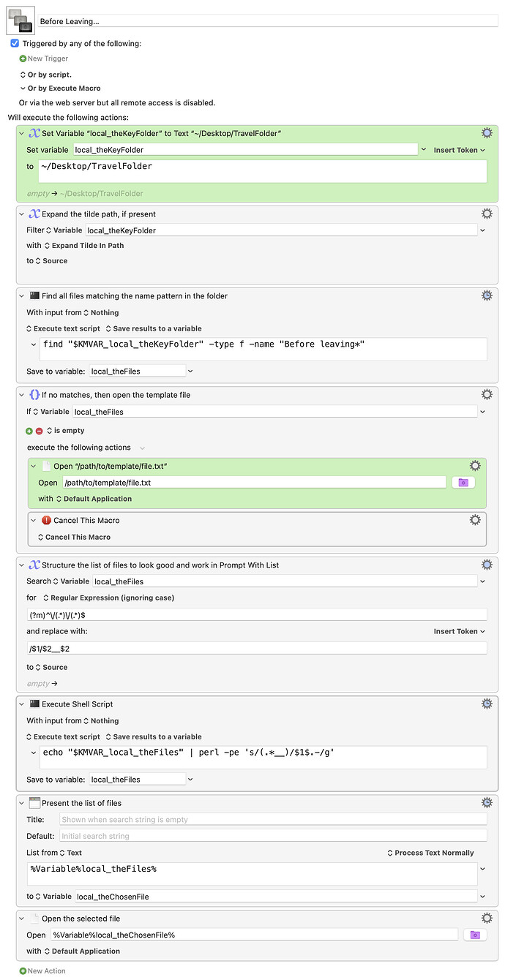The width and height of the screenshot is (505, 980).
Task: Collapse the Cancel This Macro action
Action: [x=34, y=520]
